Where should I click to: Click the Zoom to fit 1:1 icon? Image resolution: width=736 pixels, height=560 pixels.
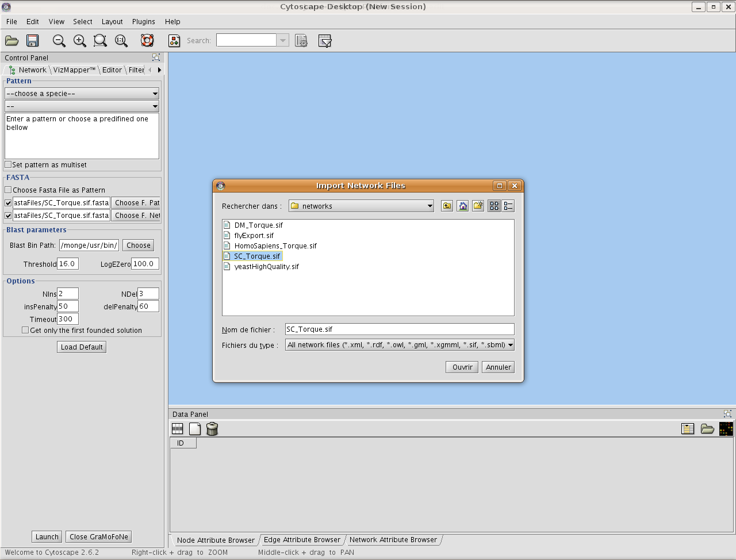pyautogui.click(x=121, y=41)
